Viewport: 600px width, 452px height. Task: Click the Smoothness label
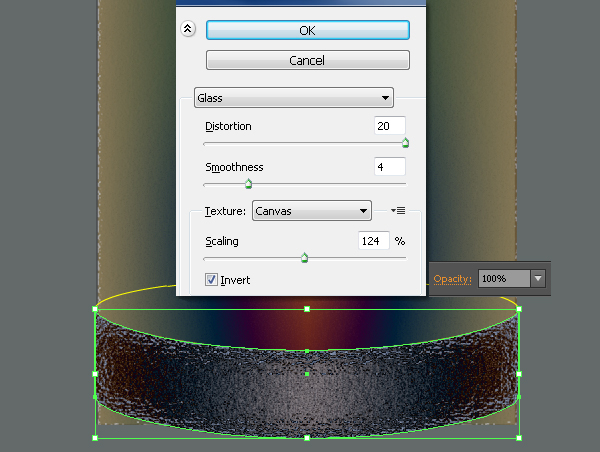pyautogui.click(x=234, y=167)
